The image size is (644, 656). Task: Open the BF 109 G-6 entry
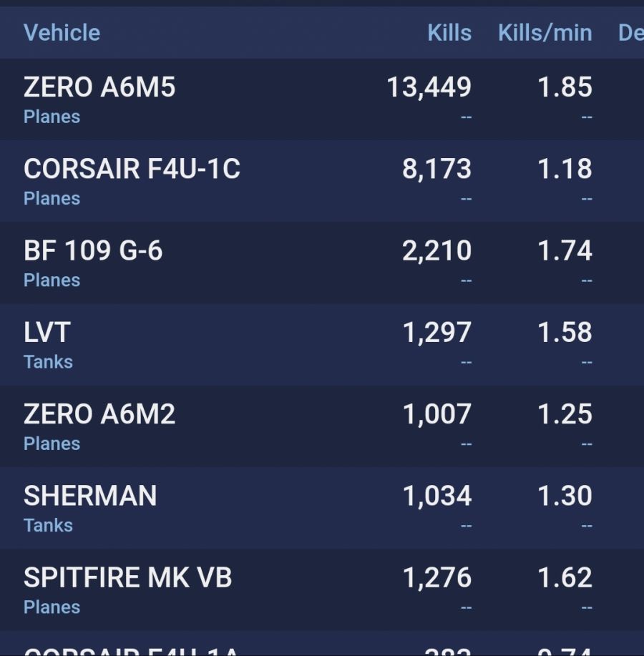click(93, 251)
